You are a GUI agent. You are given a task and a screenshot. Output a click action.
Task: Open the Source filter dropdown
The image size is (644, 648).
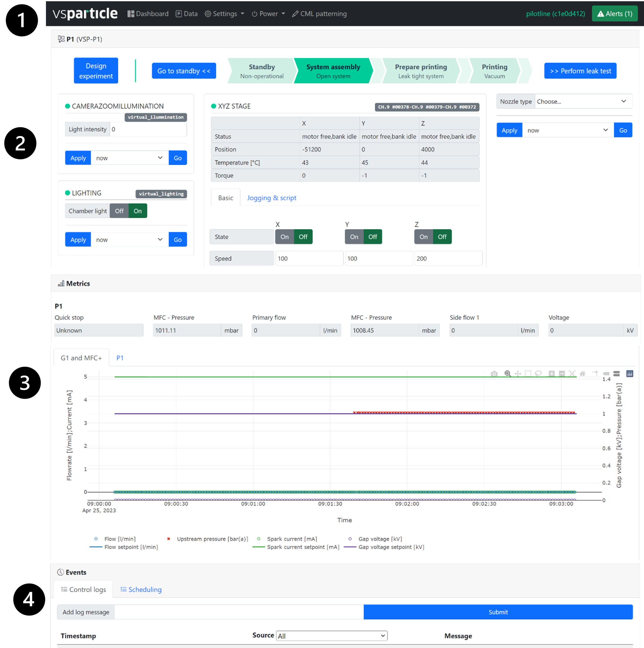(x=331, y=635)
